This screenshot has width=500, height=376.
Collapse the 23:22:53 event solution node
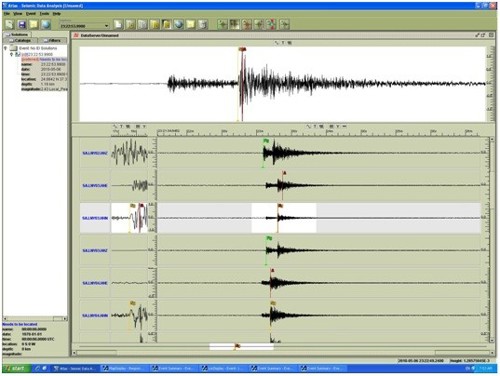[11, 54]
